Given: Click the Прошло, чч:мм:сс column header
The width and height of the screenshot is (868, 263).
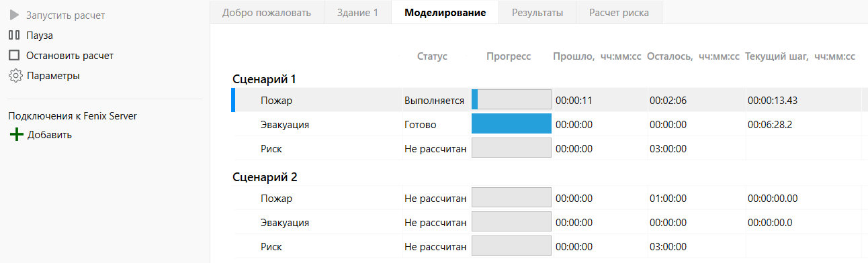Looking at the screenshot, I should [597, 56].
